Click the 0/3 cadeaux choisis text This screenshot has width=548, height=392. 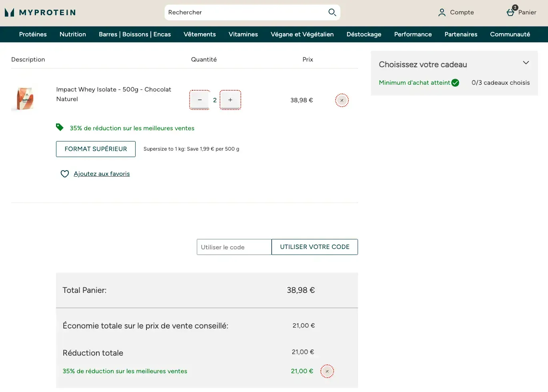pos(501,83)
